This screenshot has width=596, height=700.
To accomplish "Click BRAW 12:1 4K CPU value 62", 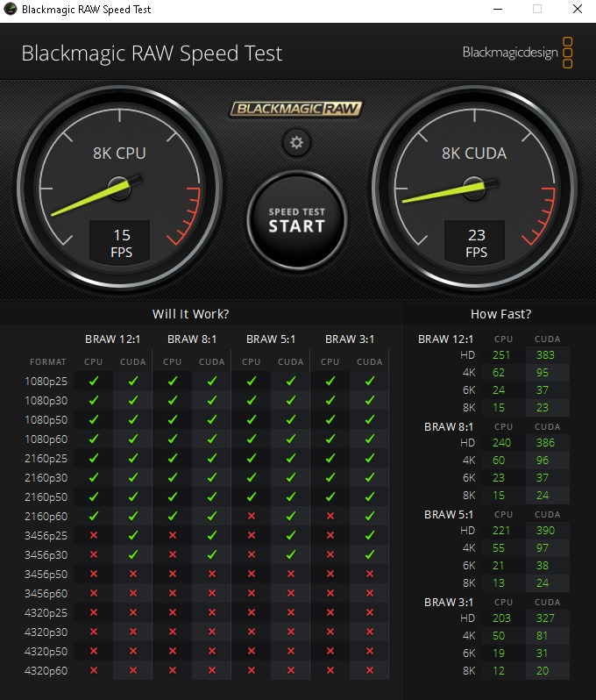I will coord(499,373).
